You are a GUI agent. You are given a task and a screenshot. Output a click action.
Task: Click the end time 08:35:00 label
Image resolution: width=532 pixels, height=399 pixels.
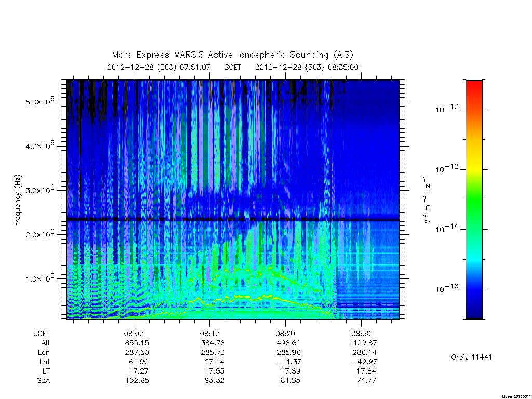tap(343, 67)
